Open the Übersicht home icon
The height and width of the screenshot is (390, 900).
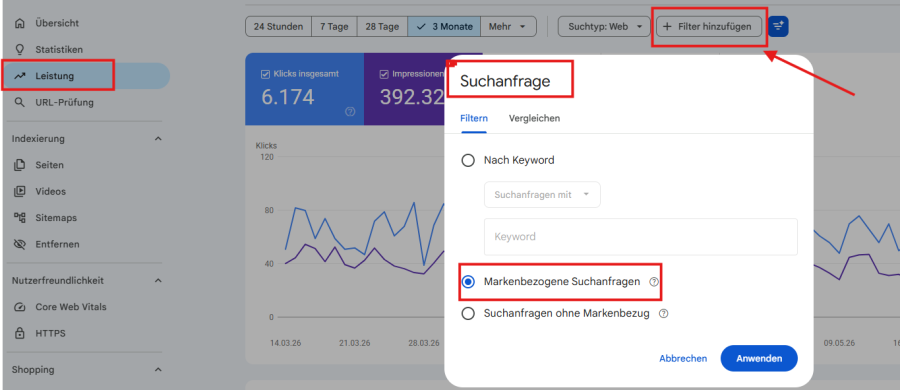[20, 24]
